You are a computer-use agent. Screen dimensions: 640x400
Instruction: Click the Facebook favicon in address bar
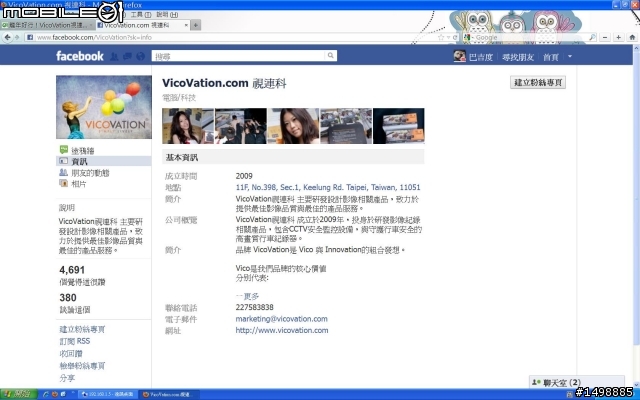click(x=30, y=37)
